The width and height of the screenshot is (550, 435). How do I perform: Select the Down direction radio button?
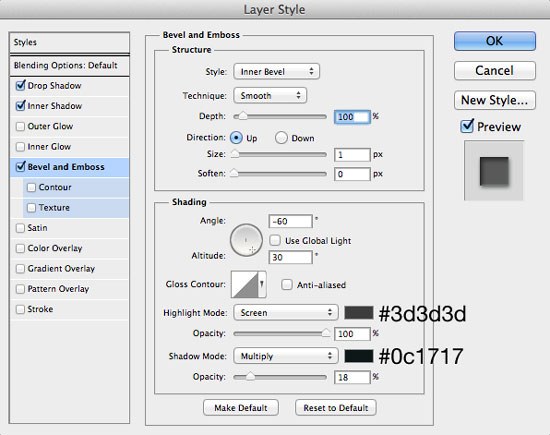(281, 138)
